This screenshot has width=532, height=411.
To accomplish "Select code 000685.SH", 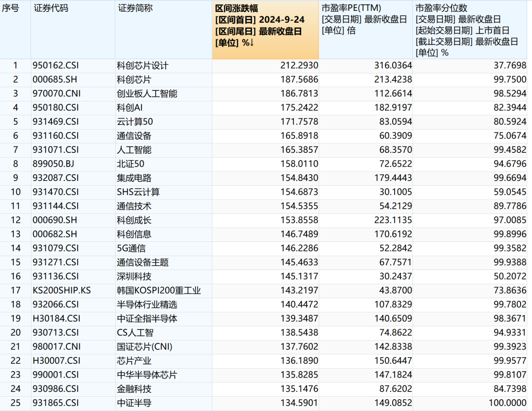I will pos(55,79).
